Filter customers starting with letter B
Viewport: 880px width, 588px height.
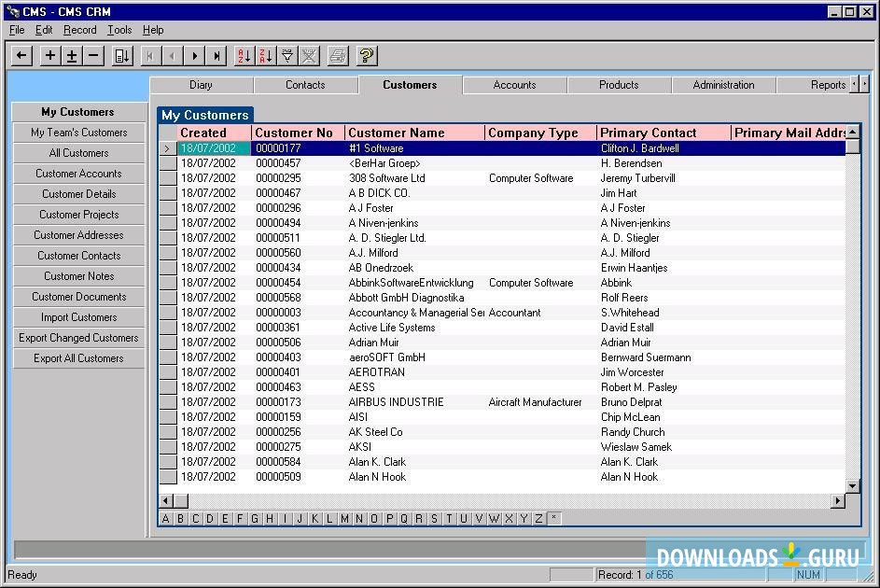[x=179, y=517]
